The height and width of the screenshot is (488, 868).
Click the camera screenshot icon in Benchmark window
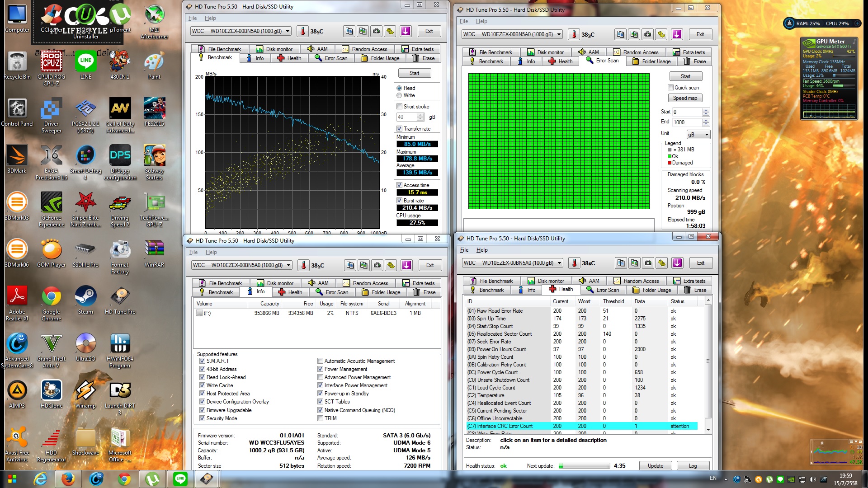(x=376, y=31)
